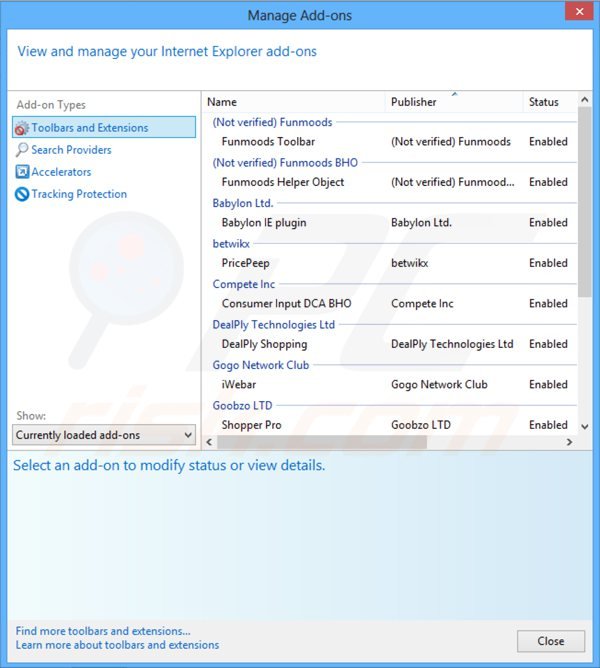600x668 pixels.
Task: Select the Babylon IE plugin add-on
Action: (x=390, y=222)
